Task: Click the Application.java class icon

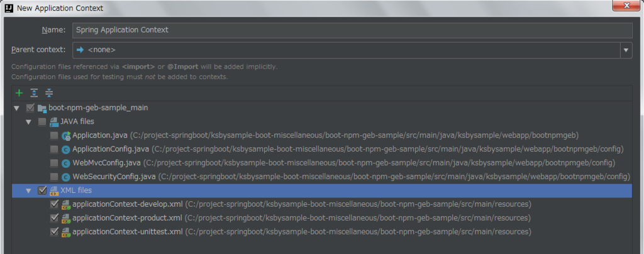Action: [66, 135]
